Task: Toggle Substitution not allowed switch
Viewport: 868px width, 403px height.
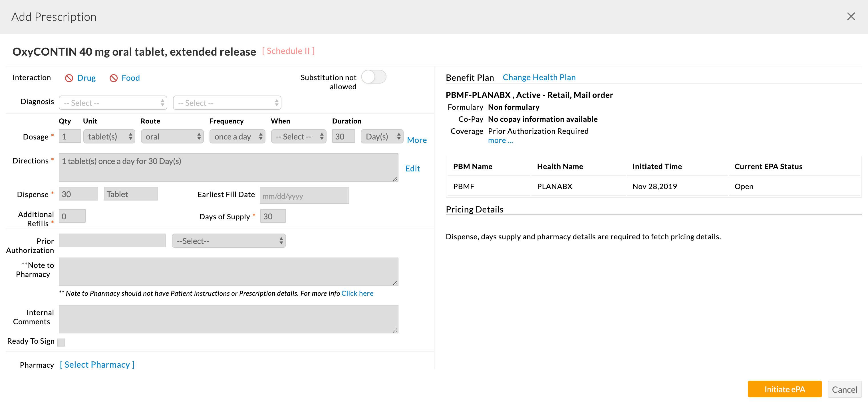Action: (x=373, y=77)
